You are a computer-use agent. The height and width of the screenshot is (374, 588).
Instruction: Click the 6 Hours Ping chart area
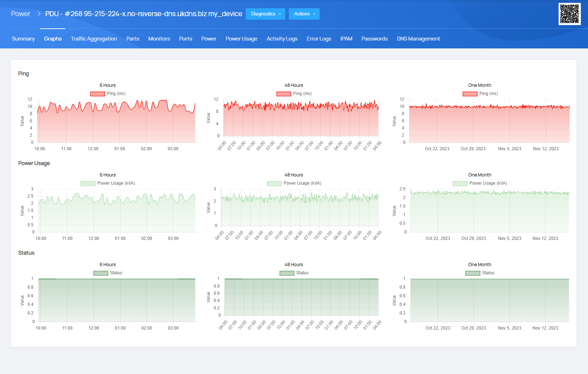click(x=117, y=121)
